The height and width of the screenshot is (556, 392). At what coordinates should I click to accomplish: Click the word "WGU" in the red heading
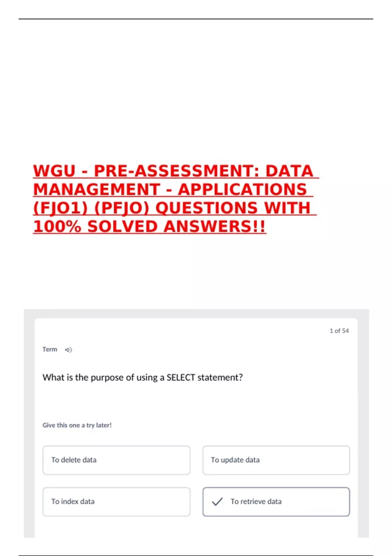55,171
